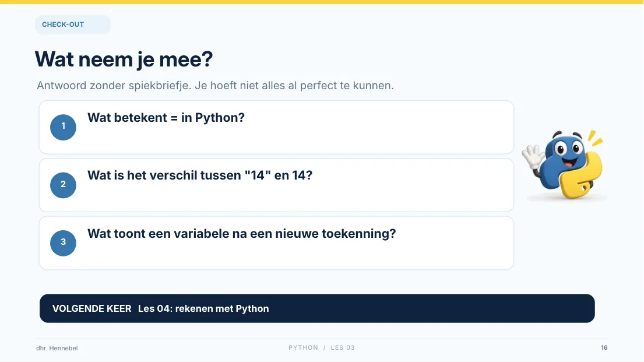The width and height of the screenshot is (644, 362).
Task: Click the CHECK-OUT label pill
Action: point(73,24)
